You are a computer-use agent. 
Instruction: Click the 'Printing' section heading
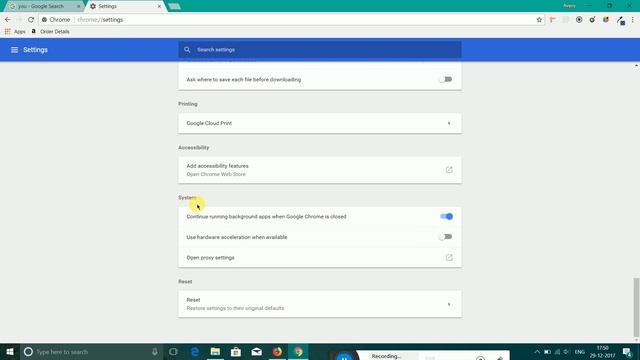tap(188, 104)
